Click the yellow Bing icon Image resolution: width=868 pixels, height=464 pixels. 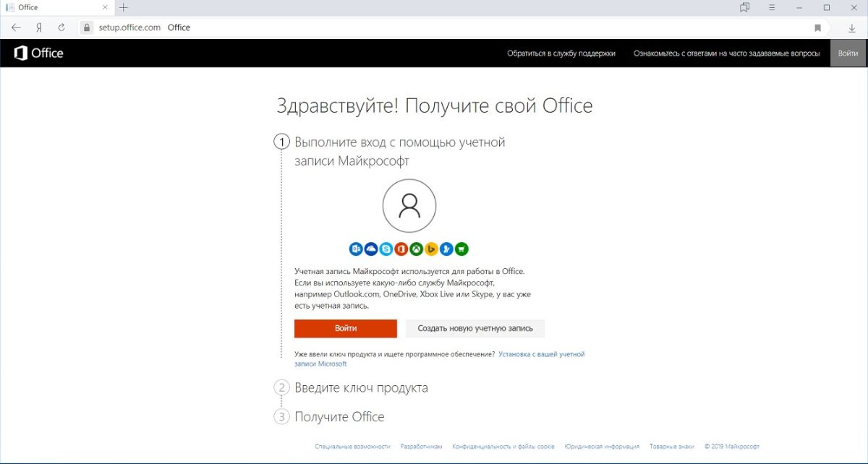pos(432,249)
